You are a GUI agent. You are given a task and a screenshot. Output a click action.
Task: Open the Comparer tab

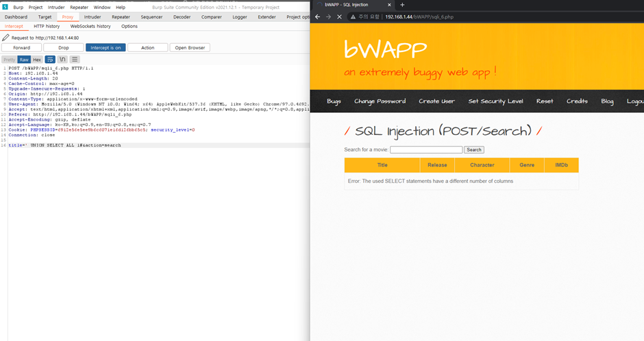(212, 17)
